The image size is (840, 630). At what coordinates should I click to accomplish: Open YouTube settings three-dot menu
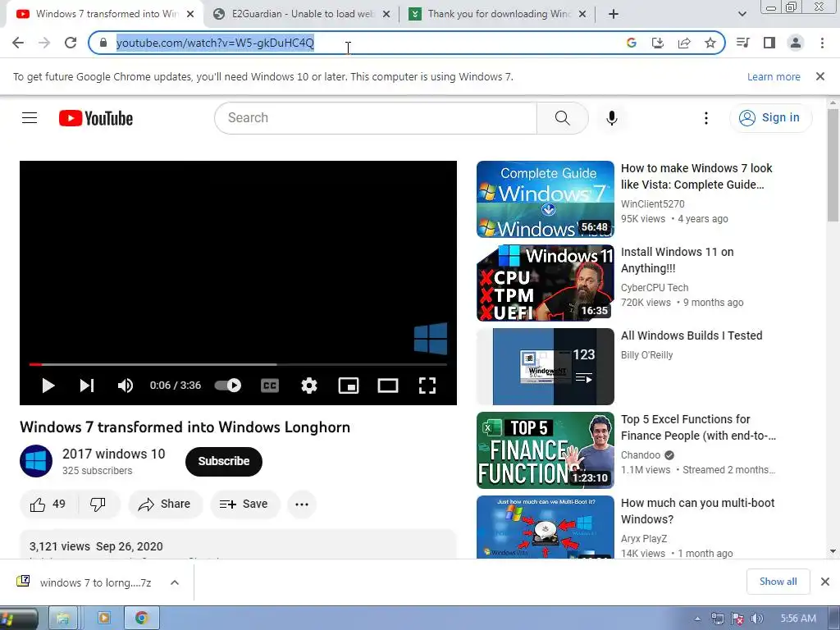coord(706,118)
